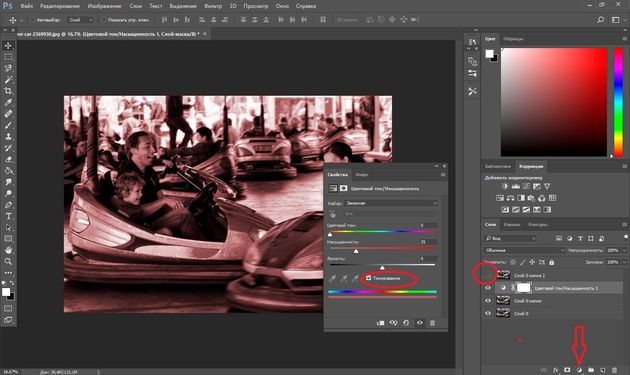Toggle the Тонирование checkbox
The height and width of the screenshot is (375, 630).
pyautogui.click(x=368, y=278)
